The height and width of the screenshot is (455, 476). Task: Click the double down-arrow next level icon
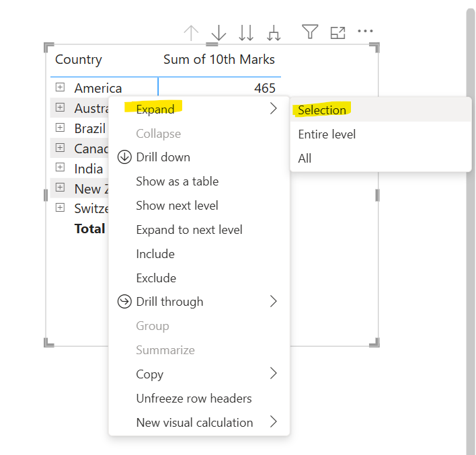coord(246,32)
